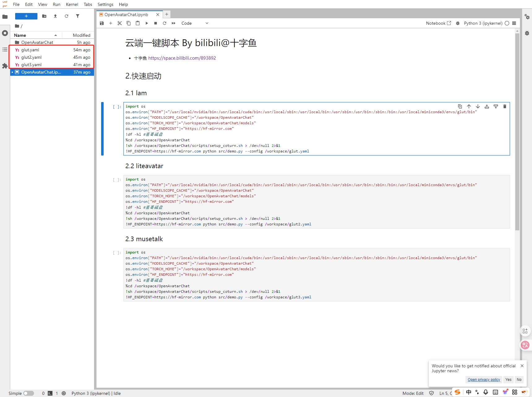Open in Notebook interface button
Image resolution: width=532 pixels, height=397 pixels.
[438, 23]
